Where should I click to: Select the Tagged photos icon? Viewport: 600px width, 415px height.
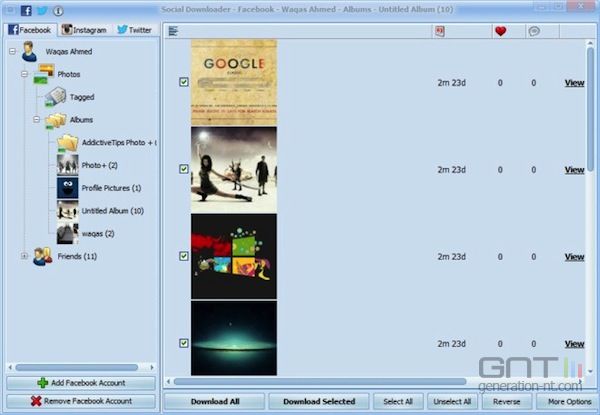click(x=55, y=97)
